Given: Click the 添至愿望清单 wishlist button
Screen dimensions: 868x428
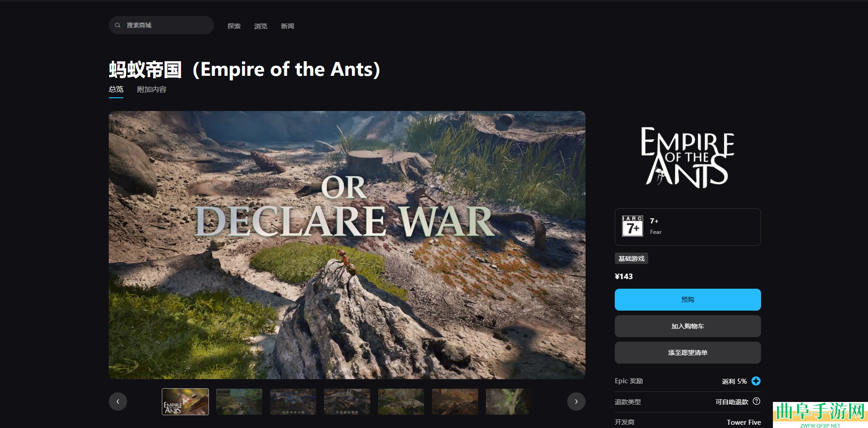Looking at the screenshot, I should tap(687, 353).
